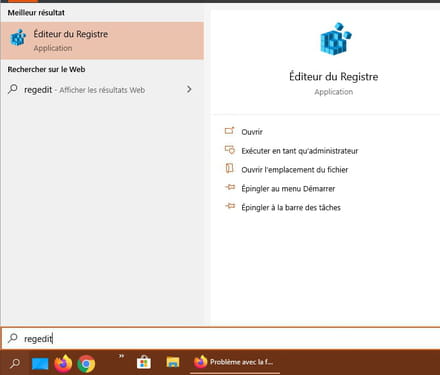Image resolution: width=440 pixels, height=375 pixels.
Task: Click the run-as-administrator shield icon
Action: coord(230,150)
